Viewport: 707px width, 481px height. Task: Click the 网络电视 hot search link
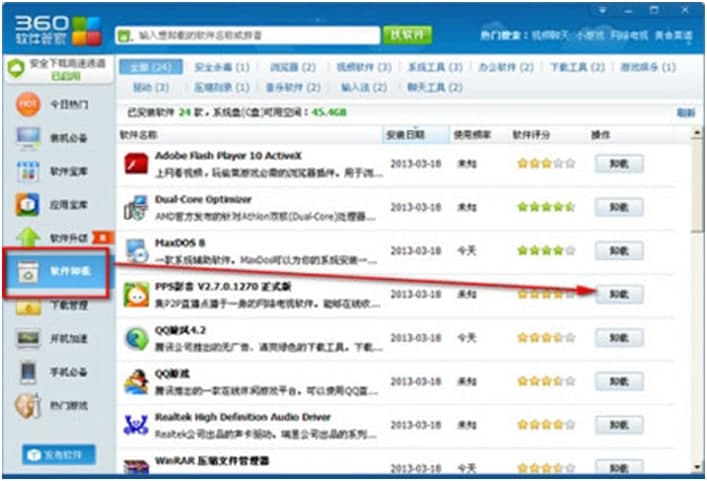coord(629,35)
